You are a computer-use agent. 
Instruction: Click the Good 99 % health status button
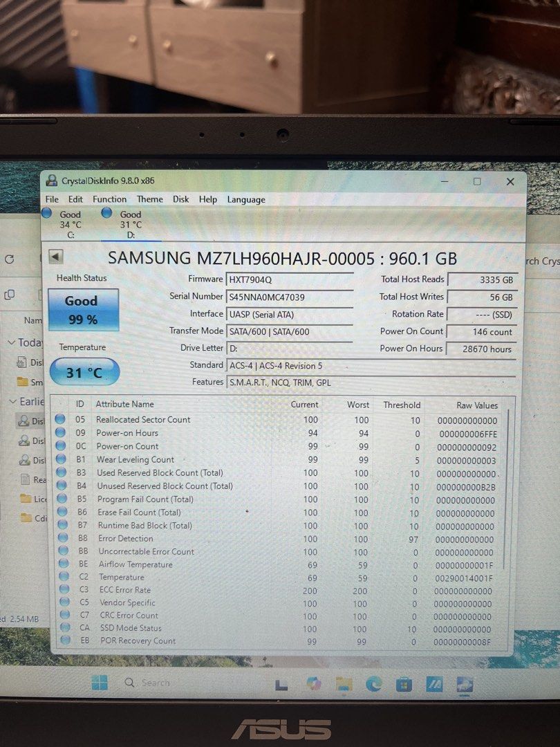pyautogui.click(x=84, y=310)
